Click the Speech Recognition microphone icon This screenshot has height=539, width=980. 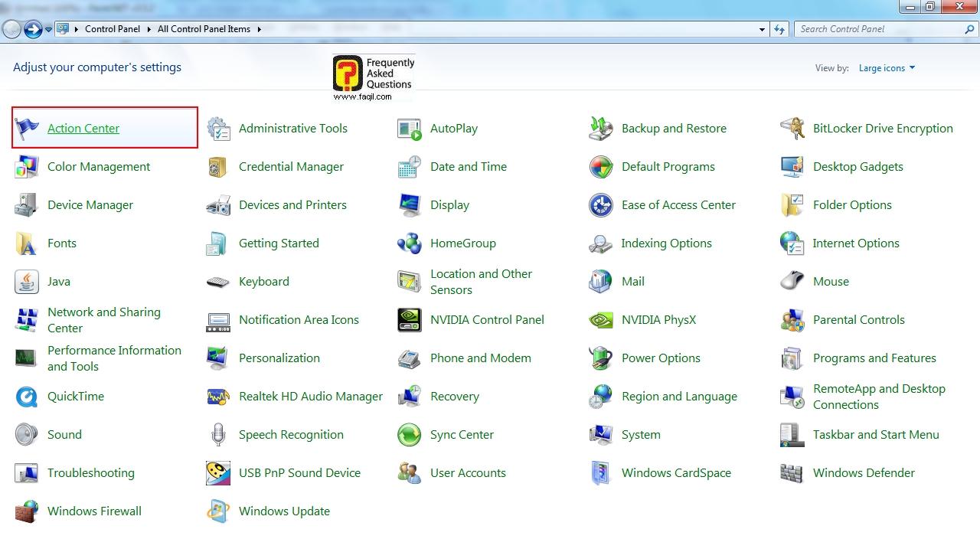click(218, 435)
